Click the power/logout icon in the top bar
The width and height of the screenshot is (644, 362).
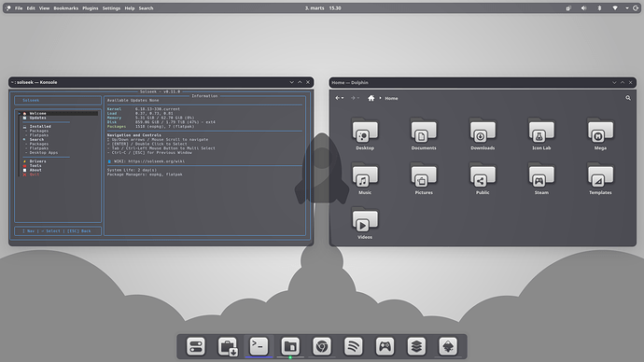(636, 8)
